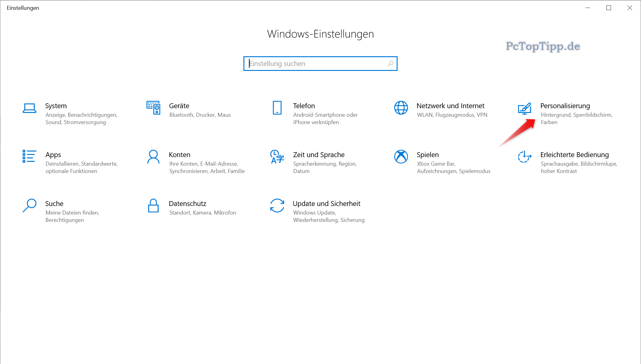Open the Erleichterte Bedienung accessibility icon
The image size is (641, 364).
tap(524, 156)
